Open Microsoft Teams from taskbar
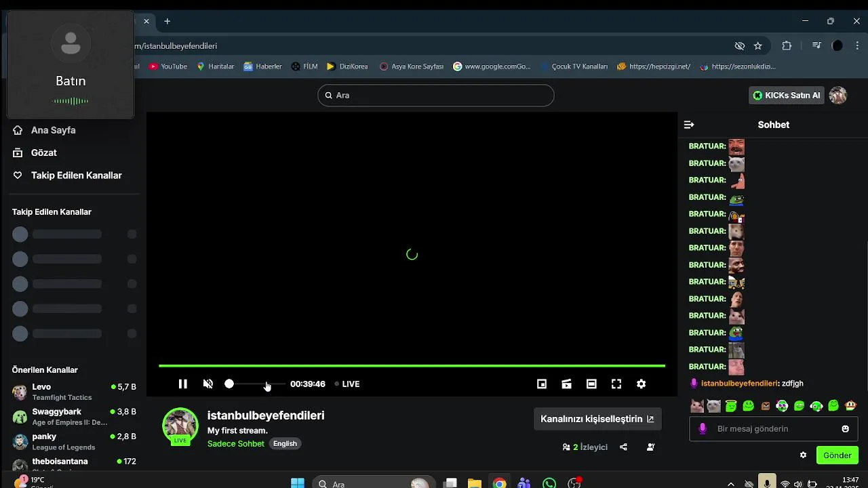This screenshot has height=488, width=868. 524,483
